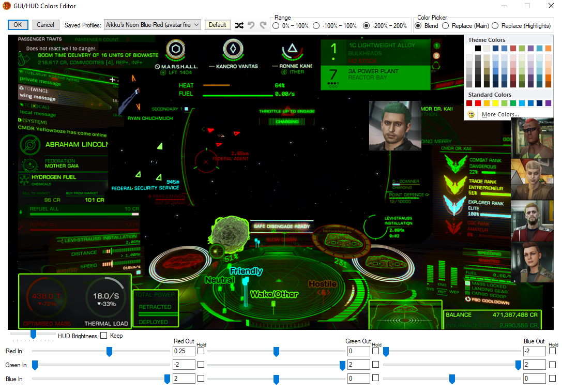This screenshot has height=392, width=562.
Task: Click the Default button
Action: [x=217, y=25]
